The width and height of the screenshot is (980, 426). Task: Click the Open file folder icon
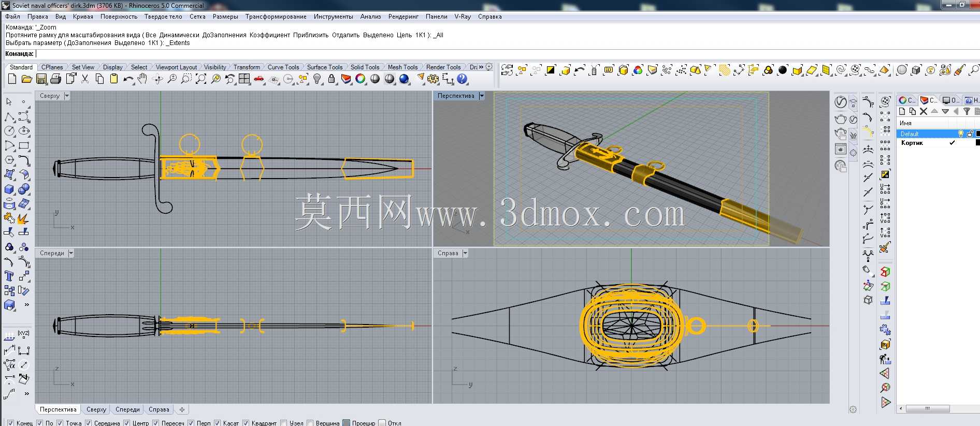27,79
